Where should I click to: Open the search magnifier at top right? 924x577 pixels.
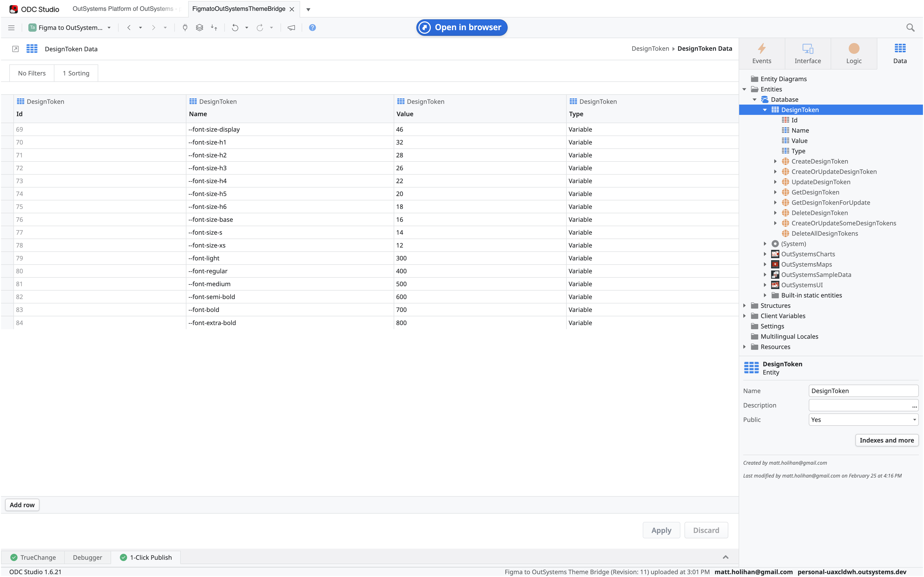910,27
